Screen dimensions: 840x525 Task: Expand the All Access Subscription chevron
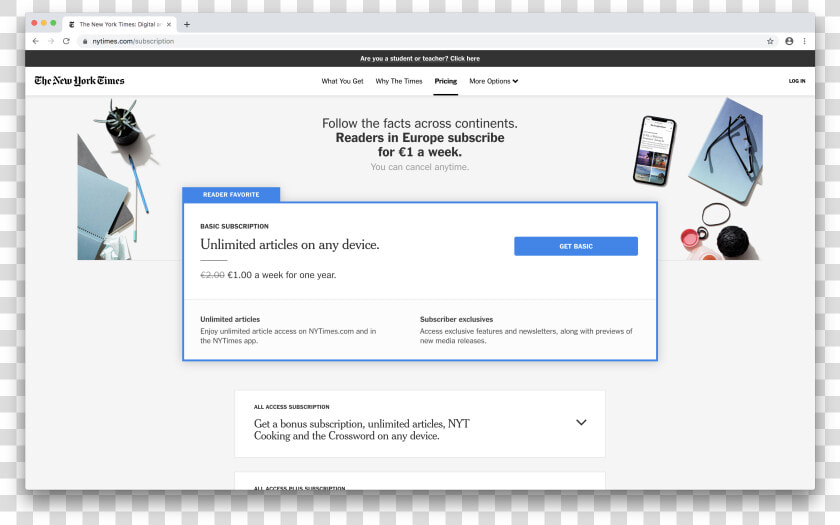click(581, 422)
